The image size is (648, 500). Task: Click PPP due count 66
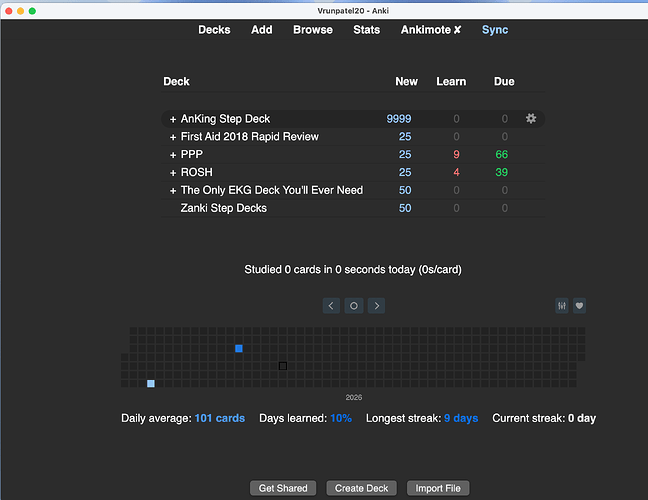[502, 155]
